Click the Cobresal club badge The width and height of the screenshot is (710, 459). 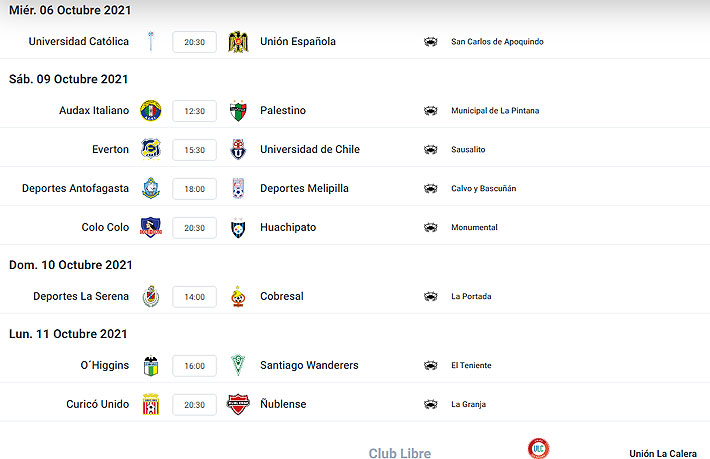coord(238,296)
